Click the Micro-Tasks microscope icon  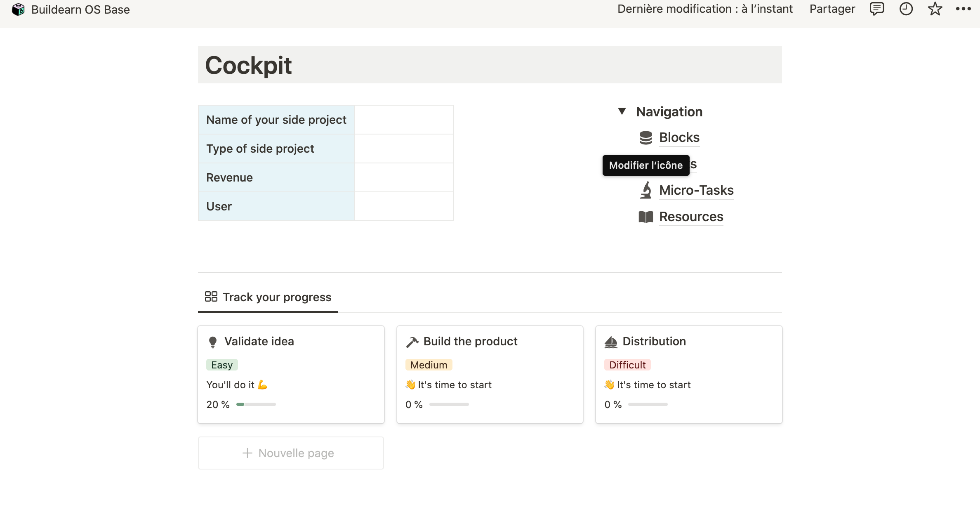pos(645,191)
